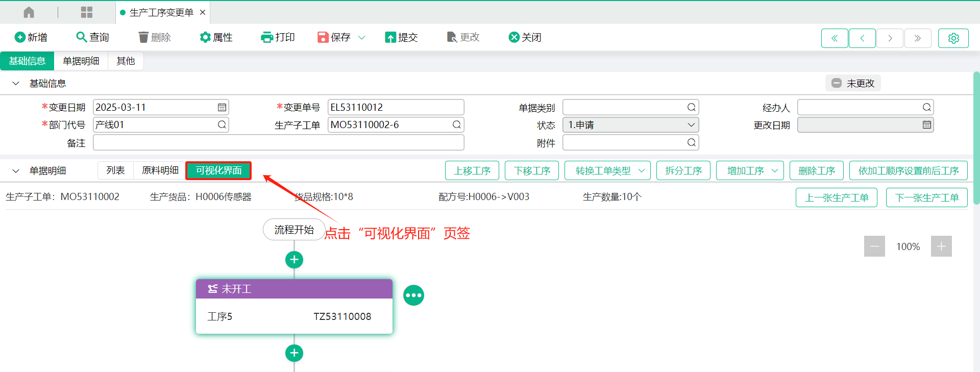Image resolution: width=980 pixels, height=372 pixels.
Task: Click the 未更改 status badge
Action: [x=853, y=83]
